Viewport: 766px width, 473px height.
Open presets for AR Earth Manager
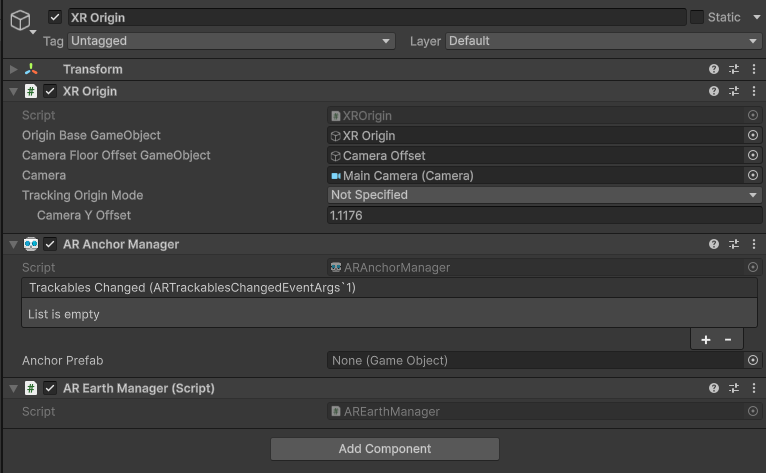tap(734, 388)
